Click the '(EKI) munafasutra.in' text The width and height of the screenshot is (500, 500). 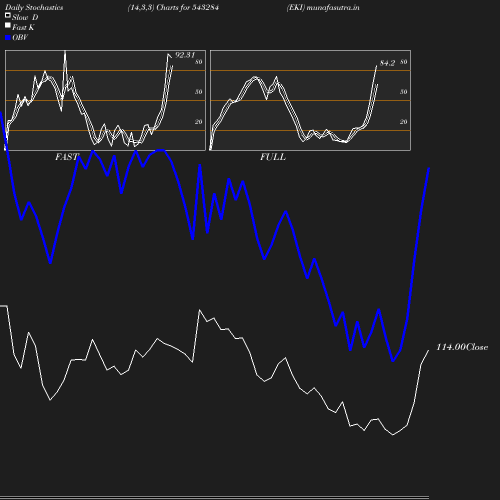(323, 7)
